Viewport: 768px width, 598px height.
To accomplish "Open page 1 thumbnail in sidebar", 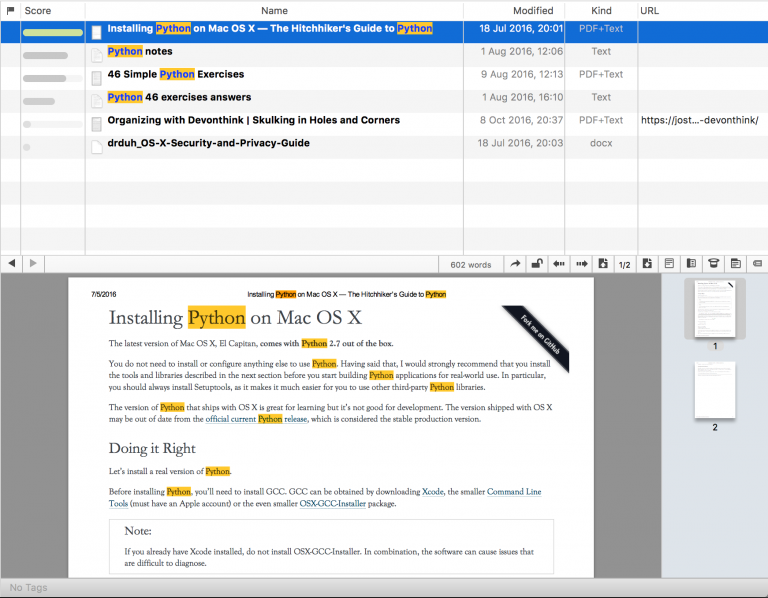I will (715, 309).
